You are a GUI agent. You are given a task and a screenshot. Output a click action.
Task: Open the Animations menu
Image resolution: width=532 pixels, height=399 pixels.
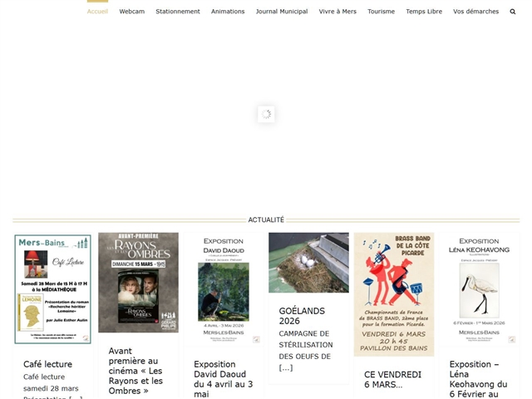coord(228,12)
